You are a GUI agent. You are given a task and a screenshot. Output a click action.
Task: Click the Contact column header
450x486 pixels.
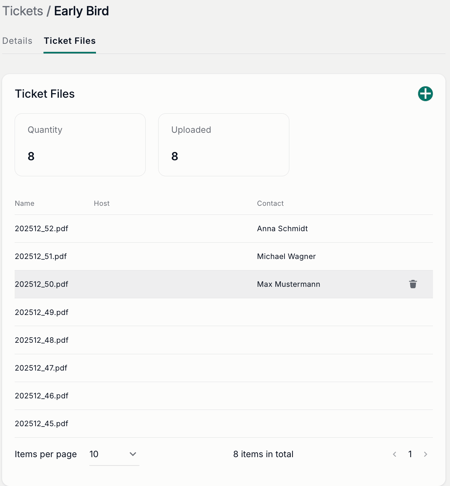point(270,203)
